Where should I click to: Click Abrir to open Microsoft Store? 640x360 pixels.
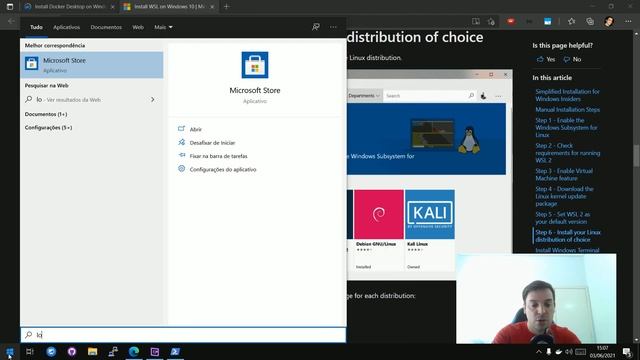pos(196,129)
